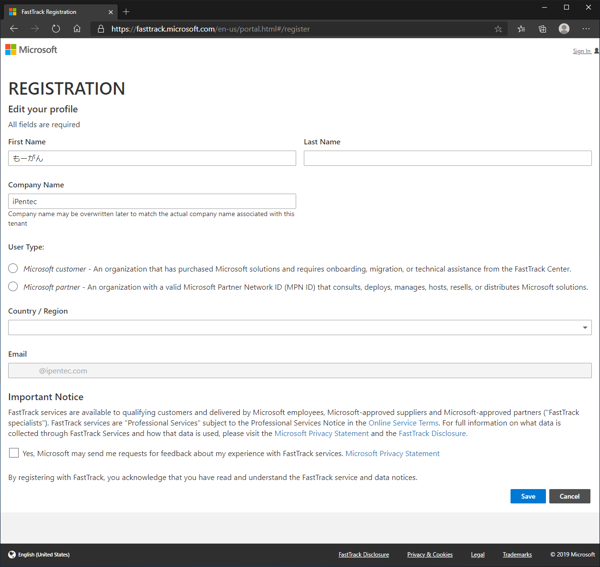This screenshot has height=567, width=600.
Task: Tick the feedback requests checkbox
Action: pyautogui.click(x=14, y=453)
